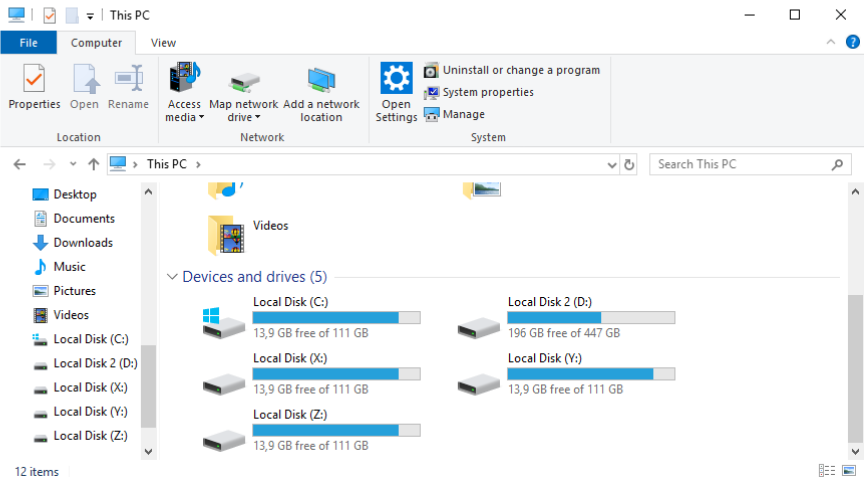Click the navigation pane scroll down arrow

click(148, 451)
